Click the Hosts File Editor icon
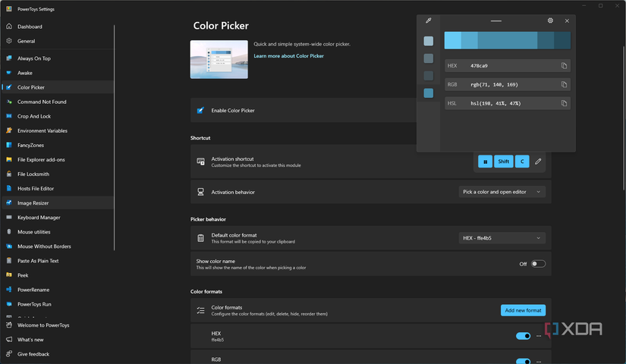626x364 pixels. point(9,188)
